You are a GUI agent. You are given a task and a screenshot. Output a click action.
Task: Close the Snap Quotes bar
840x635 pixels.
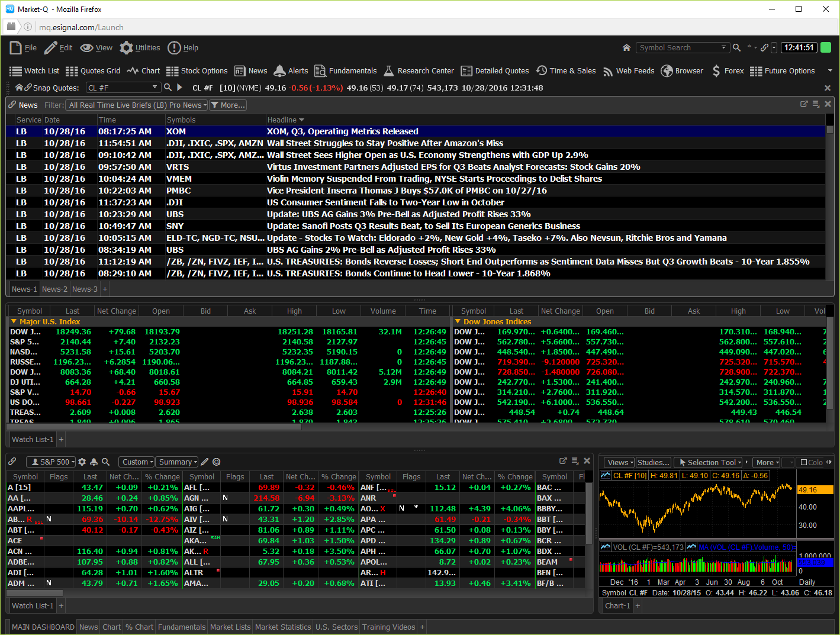click(828, 88)
